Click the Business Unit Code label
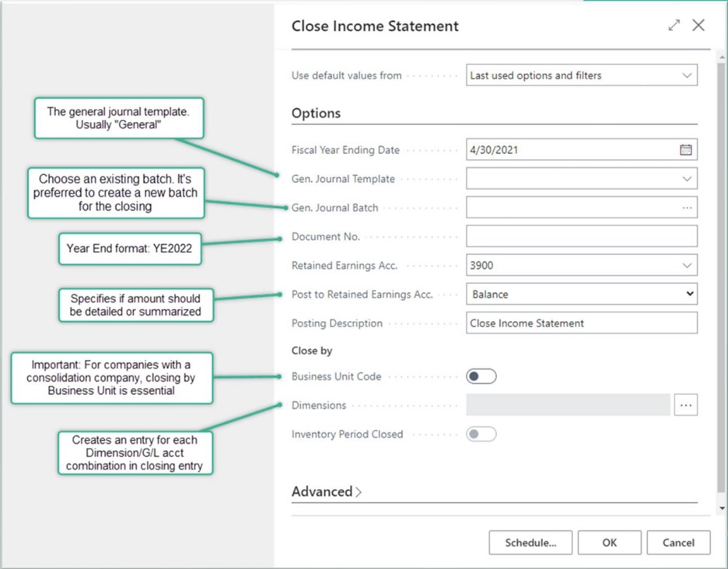The height and width of the screenshot is (569, 728). (337, 376)
